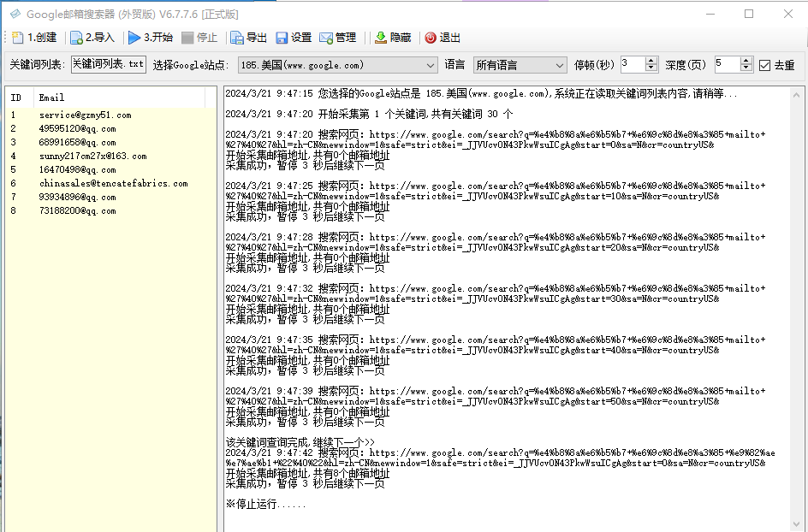The image size is (808, 532).
Task: Click the 2.导入 import icon
Action: 76,38
